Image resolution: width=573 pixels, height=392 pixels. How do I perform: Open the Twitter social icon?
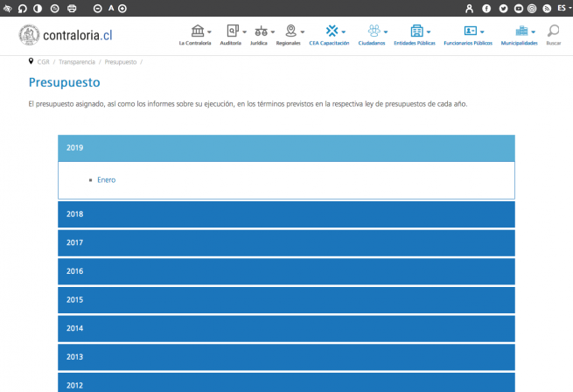click(503, 8)
